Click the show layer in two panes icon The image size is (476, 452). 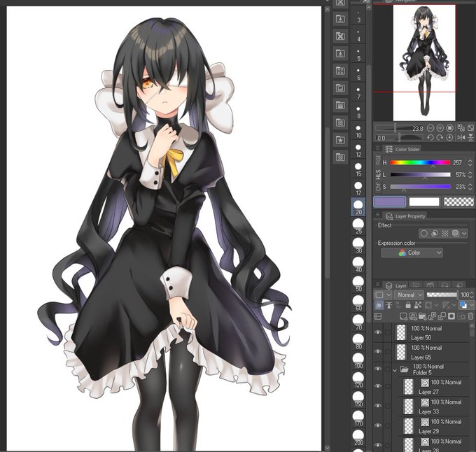pyautogui.click(x=378, y=316)
